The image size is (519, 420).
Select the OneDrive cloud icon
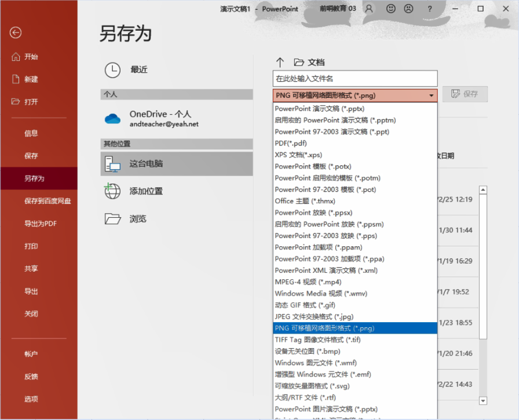pos(112,119)
